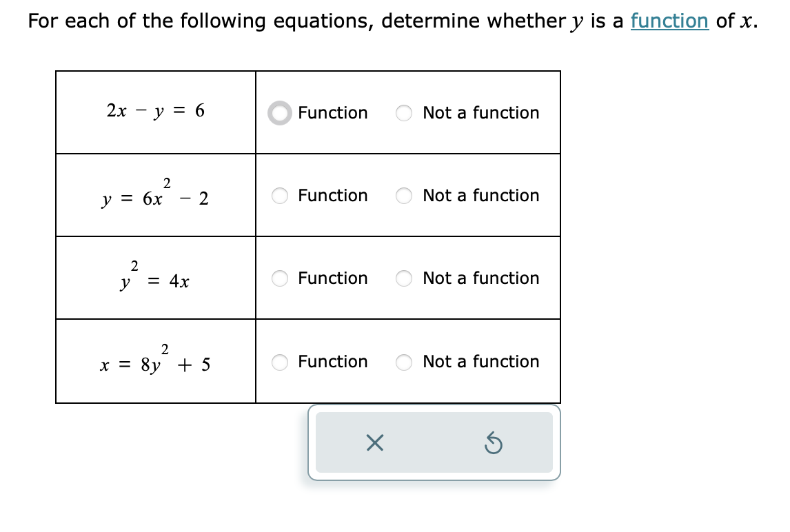Click the gray button panel below the table
The width and height of the screenshot is (790, 532).
(435, 443)
